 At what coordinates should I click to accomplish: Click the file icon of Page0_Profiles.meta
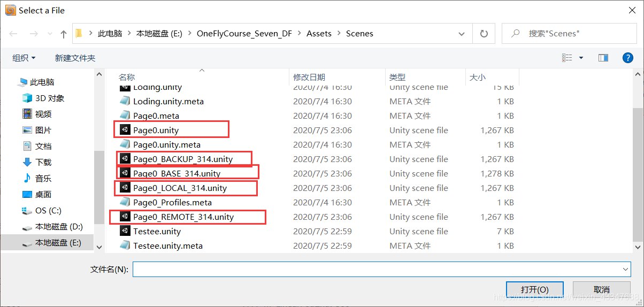[125, 202]
